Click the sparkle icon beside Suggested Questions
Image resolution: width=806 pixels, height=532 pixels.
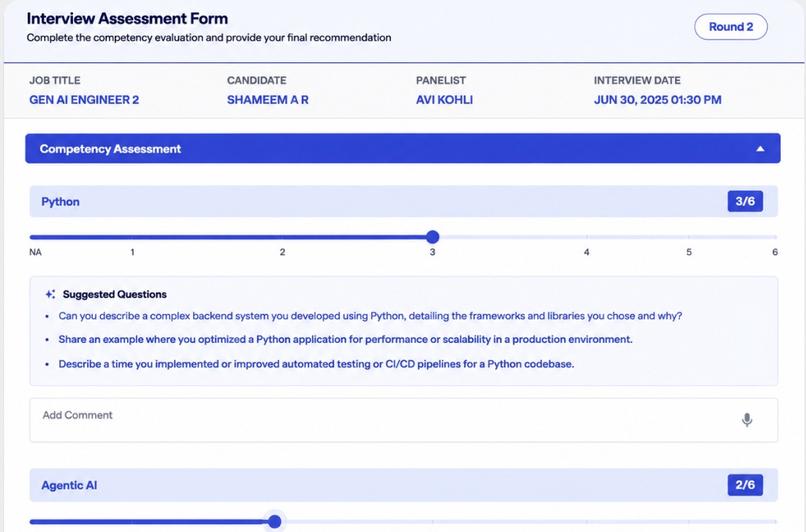pyautogui.click(x=50, y=294)
